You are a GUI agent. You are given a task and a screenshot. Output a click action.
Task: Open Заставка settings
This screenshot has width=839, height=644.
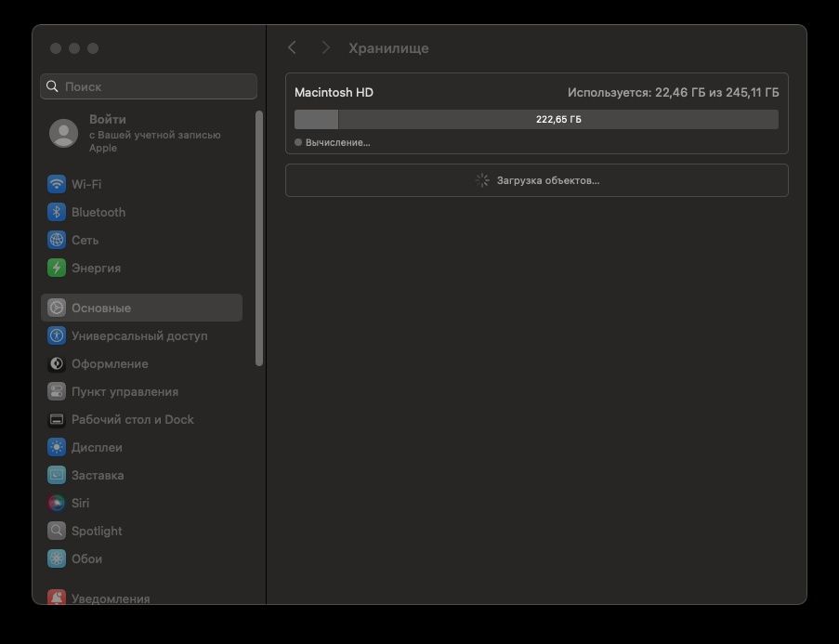(x=141, y=475)
